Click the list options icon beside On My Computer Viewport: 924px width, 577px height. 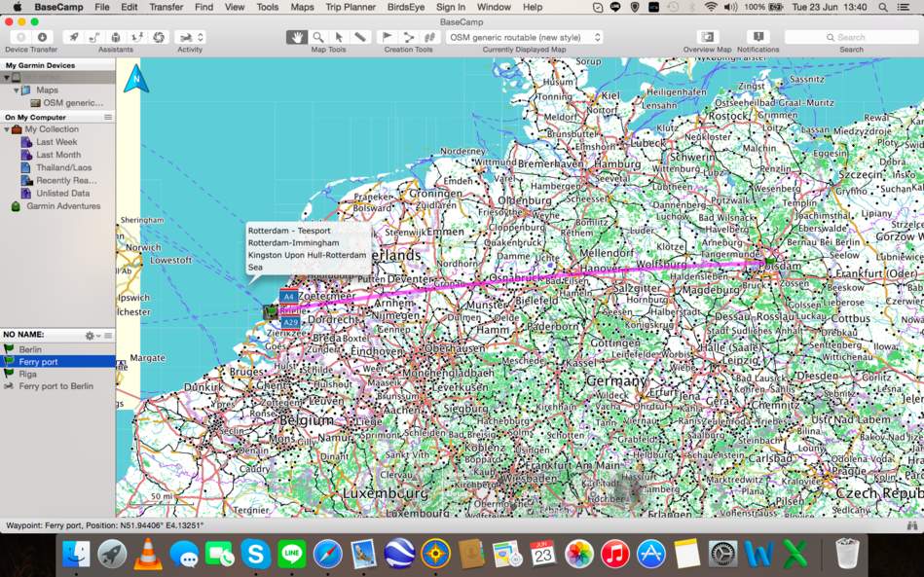click(108, 117)
